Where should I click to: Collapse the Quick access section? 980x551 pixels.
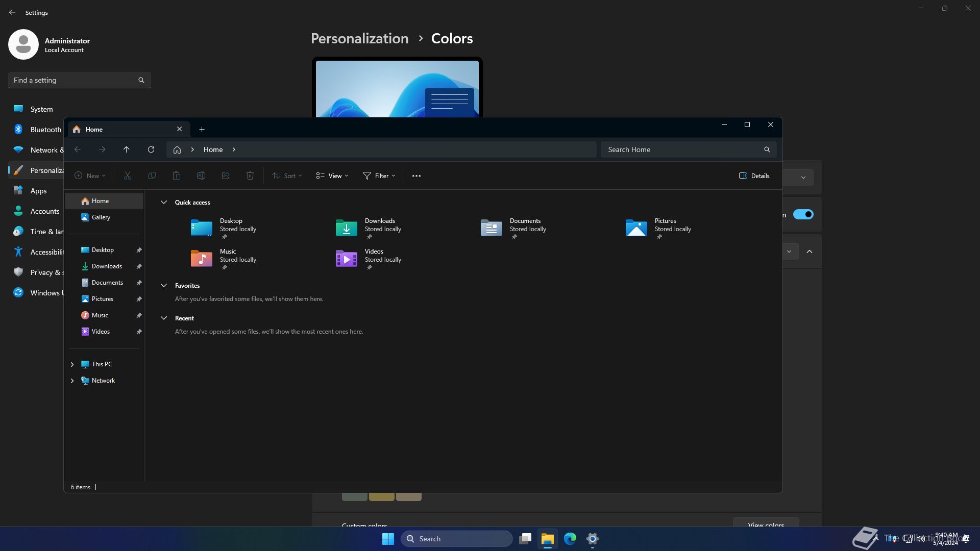point(164,203)
